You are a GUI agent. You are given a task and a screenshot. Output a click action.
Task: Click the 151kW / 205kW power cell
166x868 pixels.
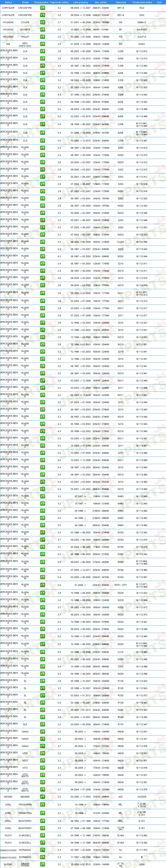(101, 813)
